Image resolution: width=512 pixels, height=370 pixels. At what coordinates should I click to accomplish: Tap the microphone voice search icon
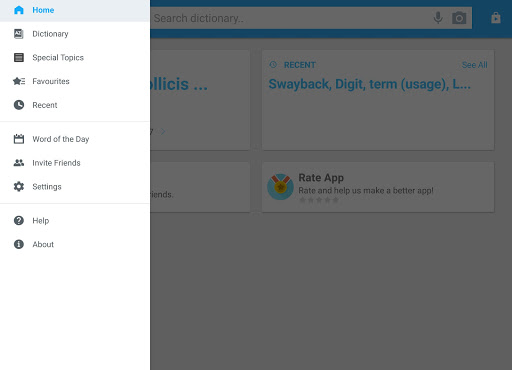point(438,18)
